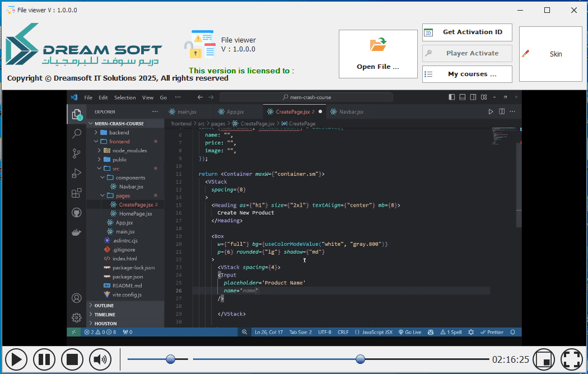Screen dimensions: 588x374
Task: Expand the OUTLINE section
Action: coord(125,306)
